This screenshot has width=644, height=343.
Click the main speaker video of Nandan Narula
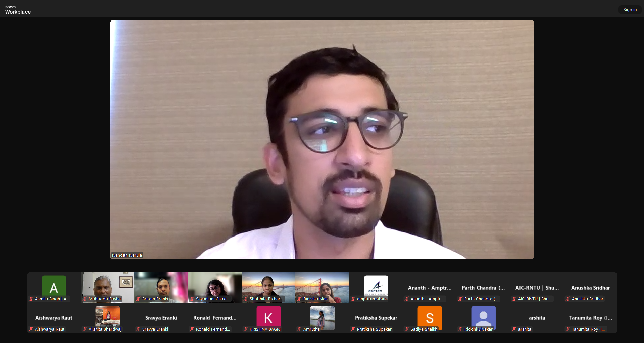322,139
